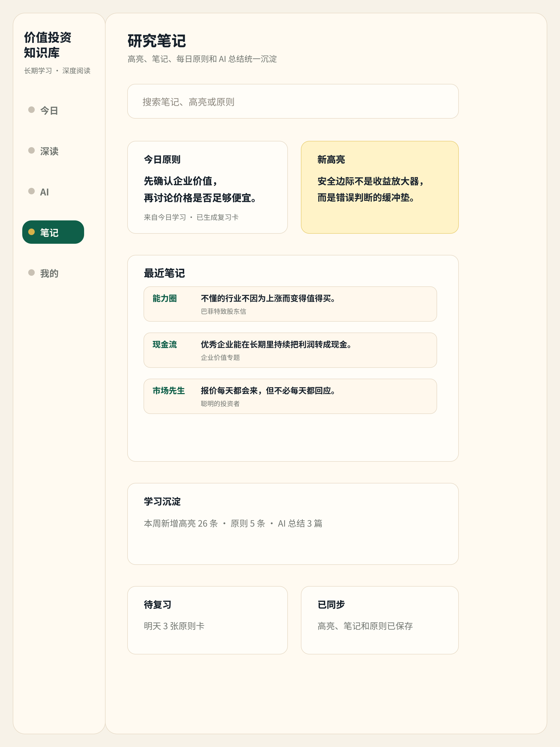Open the 学习沉淀 summary card

[293, 524]
